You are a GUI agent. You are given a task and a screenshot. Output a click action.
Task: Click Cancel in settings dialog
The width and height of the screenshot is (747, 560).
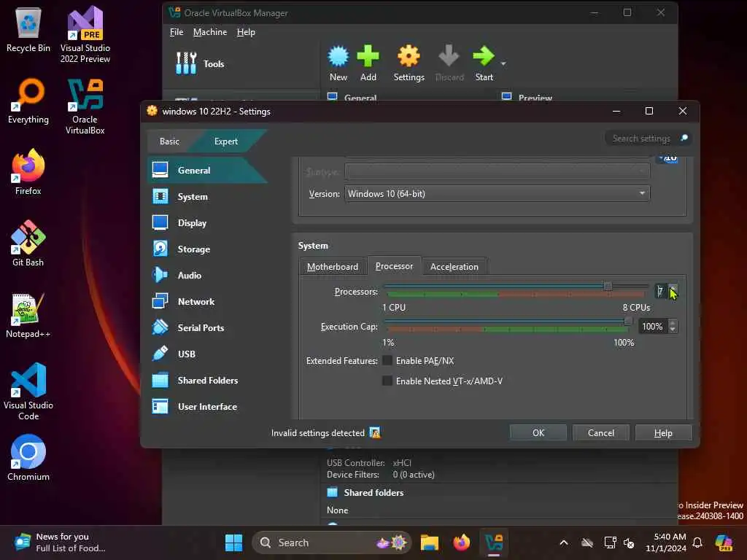(601, 432)
